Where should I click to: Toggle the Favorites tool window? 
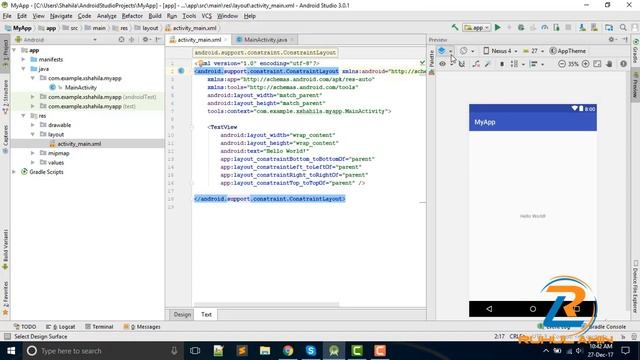5,298
